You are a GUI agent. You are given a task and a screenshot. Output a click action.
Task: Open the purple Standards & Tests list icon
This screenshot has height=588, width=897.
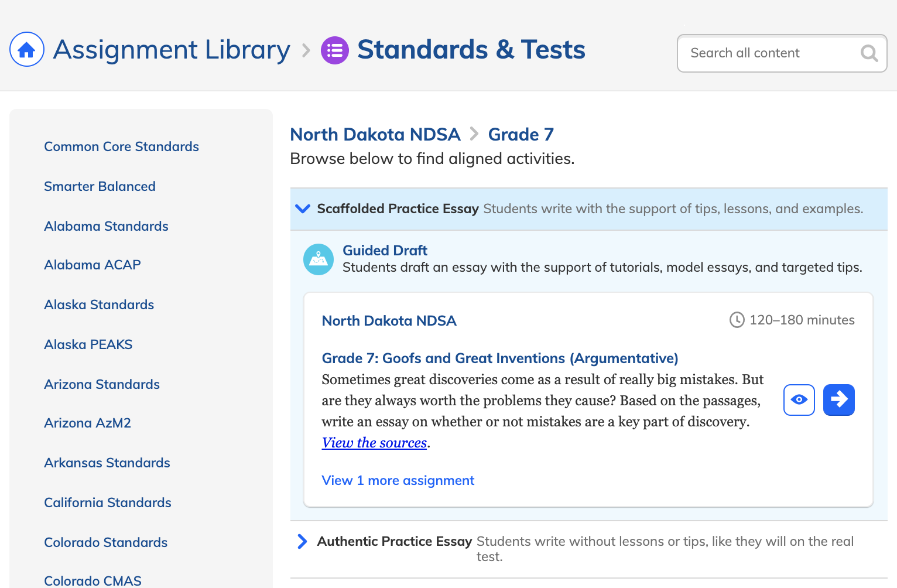pyautogui.click(x=335, y=50)
